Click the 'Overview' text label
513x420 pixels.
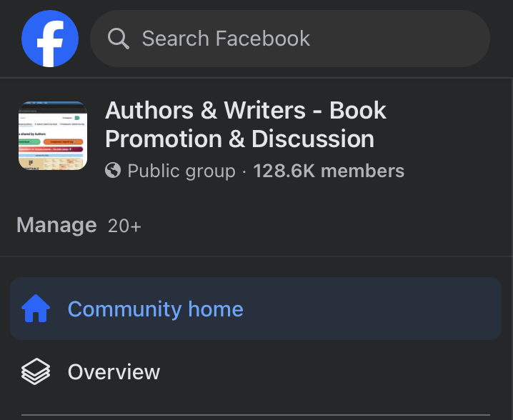114,372
